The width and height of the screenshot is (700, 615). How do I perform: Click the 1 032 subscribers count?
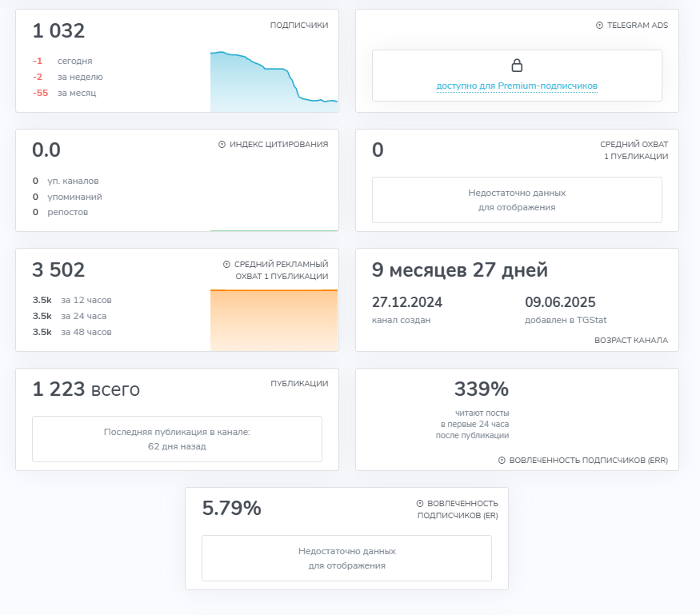click(x=58, y=31)
